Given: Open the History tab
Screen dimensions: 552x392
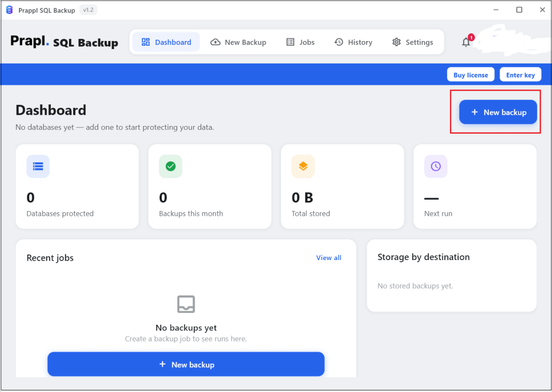Looking at the screenshot, I should tap(353, 42).
